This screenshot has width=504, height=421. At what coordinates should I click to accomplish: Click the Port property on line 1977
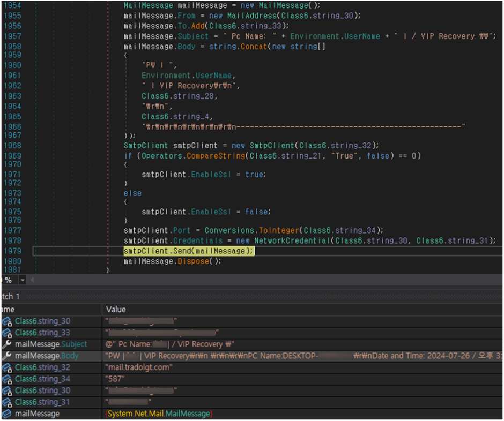pos(182,230)
